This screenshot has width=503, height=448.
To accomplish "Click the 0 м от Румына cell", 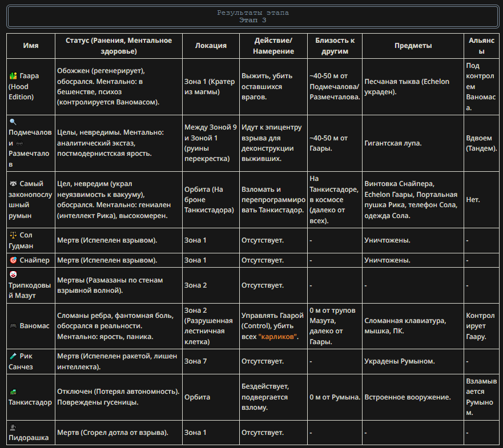I will tap(335, 397).
